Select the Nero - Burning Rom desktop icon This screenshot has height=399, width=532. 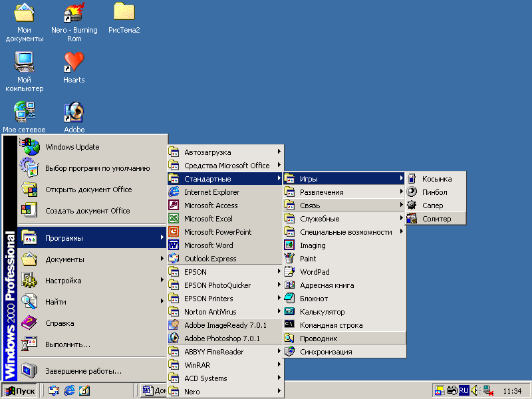(74, 22)
